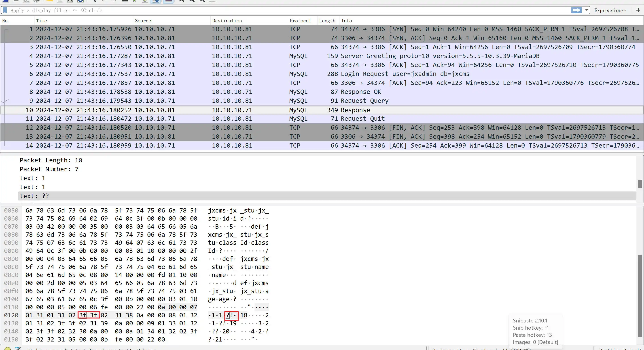Screen dimensions: 644x350
Task: Select the highlighted 'text: ??' detail line
Action: tap(327, 196)
